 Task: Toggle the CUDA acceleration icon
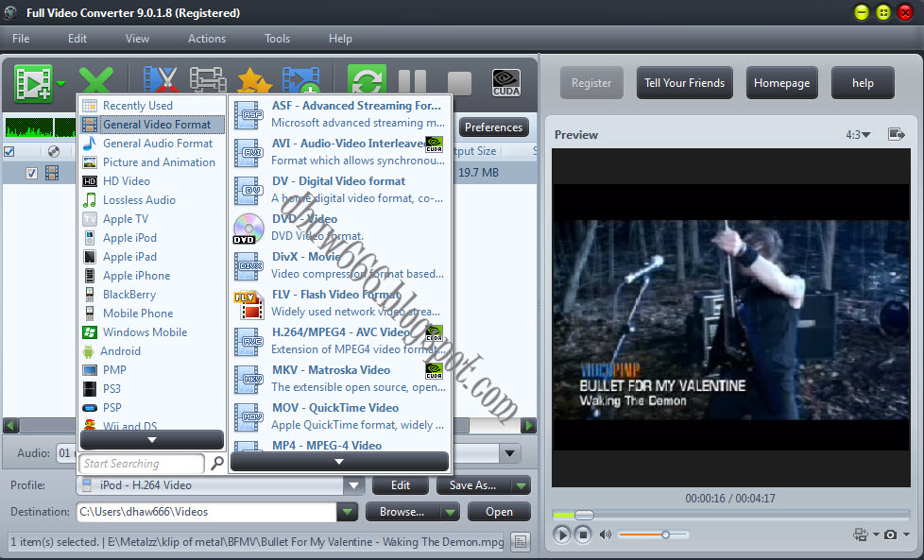tap(506, 83)
